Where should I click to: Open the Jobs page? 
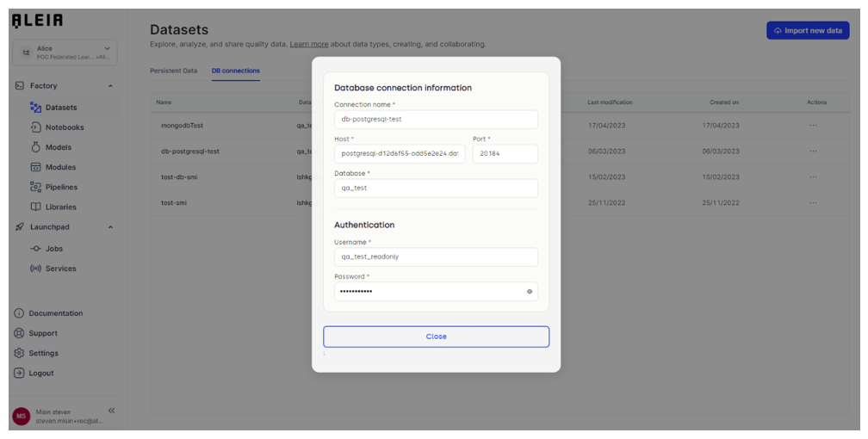click(53, 249)
